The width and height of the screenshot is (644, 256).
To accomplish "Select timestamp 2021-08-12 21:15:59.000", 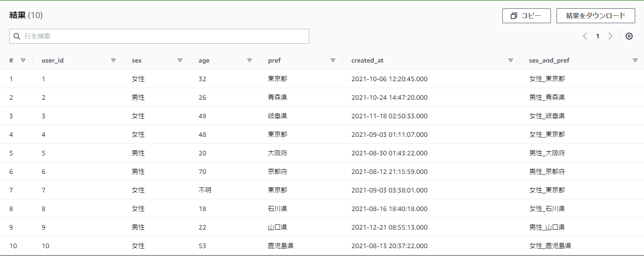I will coord(389,172).
